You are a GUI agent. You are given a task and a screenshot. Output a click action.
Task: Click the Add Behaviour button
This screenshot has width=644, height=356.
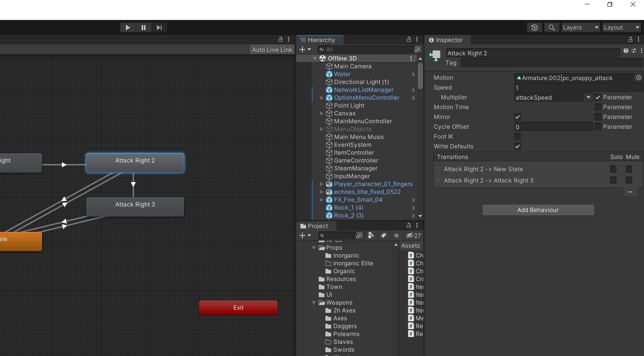coord(538,210)
